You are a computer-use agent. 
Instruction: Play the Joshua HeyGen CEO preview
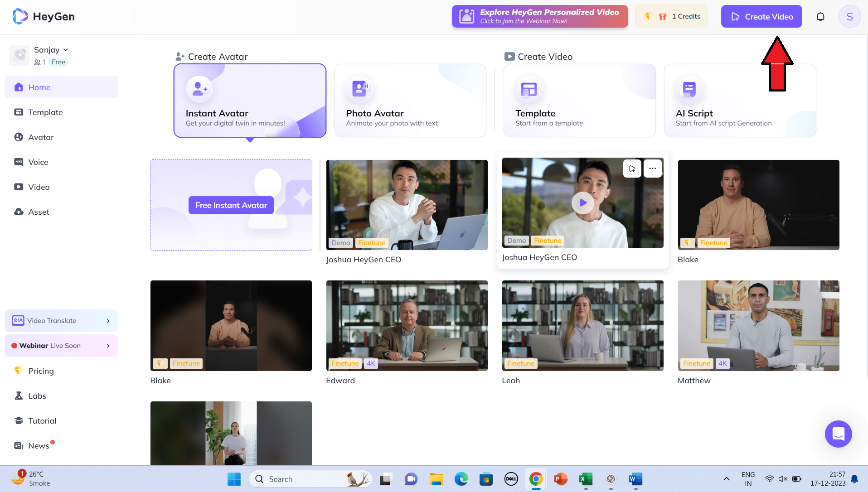583,203
